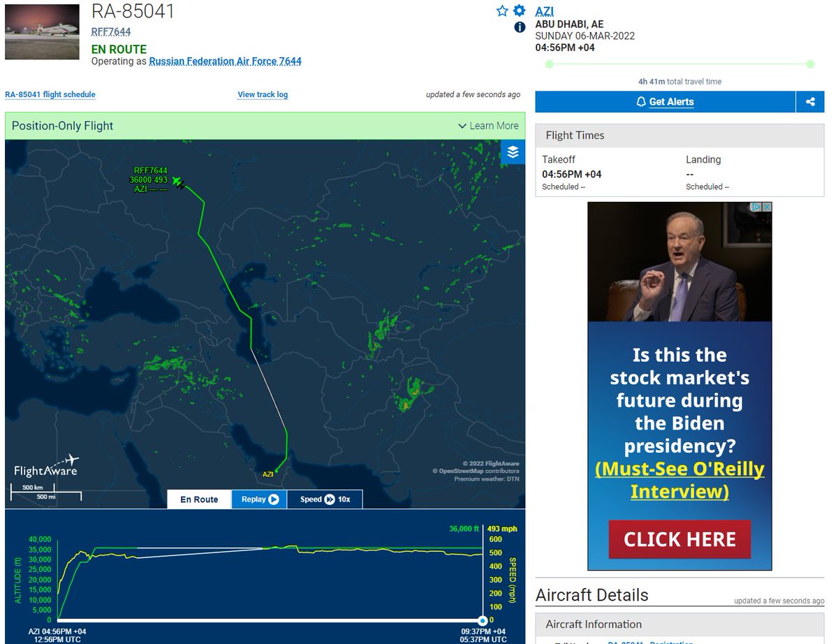Viewport: 838px width, 644px height.
Task: Click the Get Alerts button
Action: pyautogui.click(x=665, y=101)
